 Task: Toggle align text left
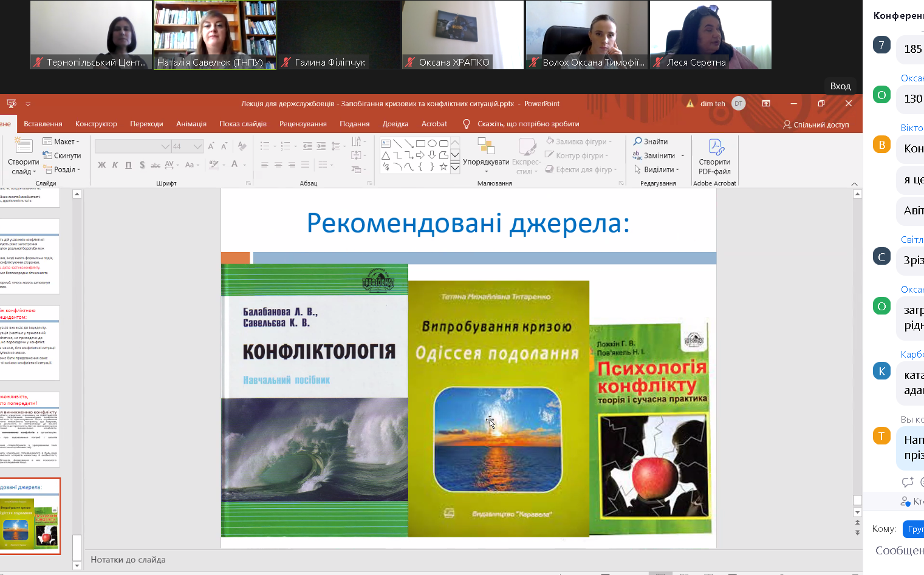click(265, 165)
